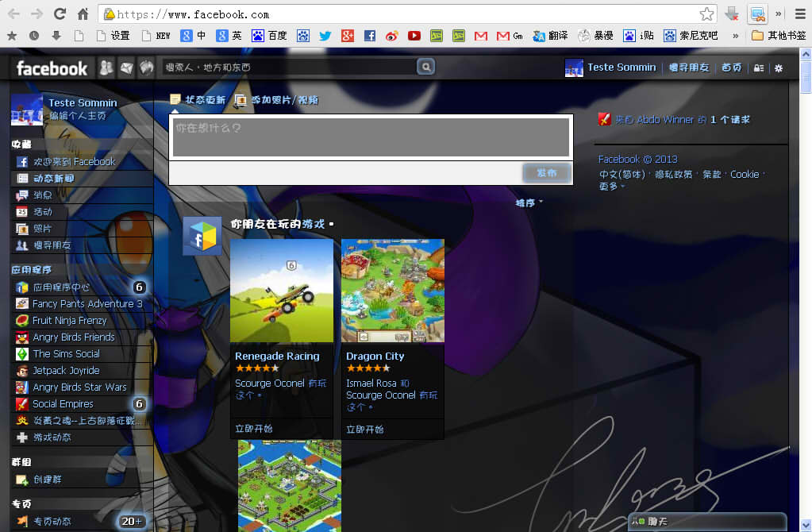812x532 pixels.
Task: Open the Google+ bookmark icon
Action: (348, 36)
